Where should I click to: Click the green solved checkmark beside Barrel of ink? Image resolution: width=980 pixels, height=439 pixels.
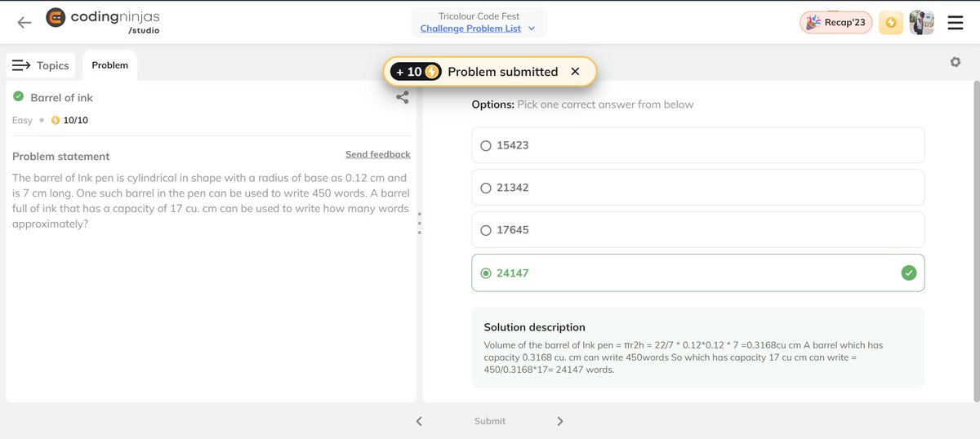(x=18, y=97)
